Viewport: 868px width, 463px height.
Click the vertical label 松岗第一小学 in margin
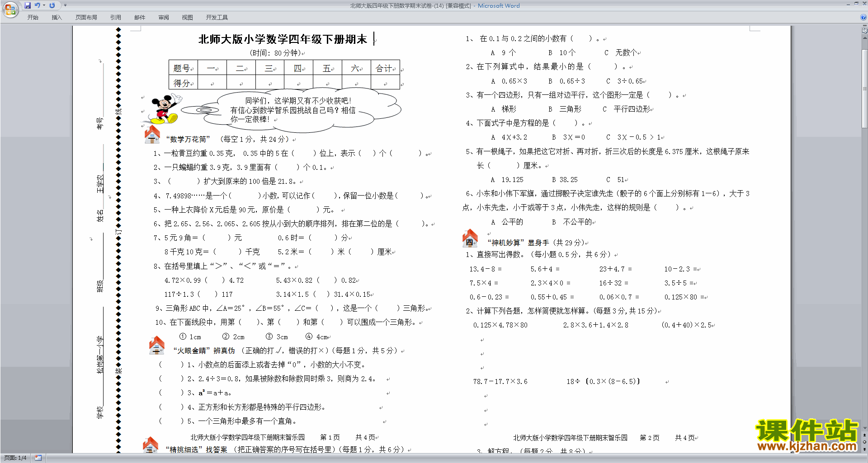[x=100, y=355]
